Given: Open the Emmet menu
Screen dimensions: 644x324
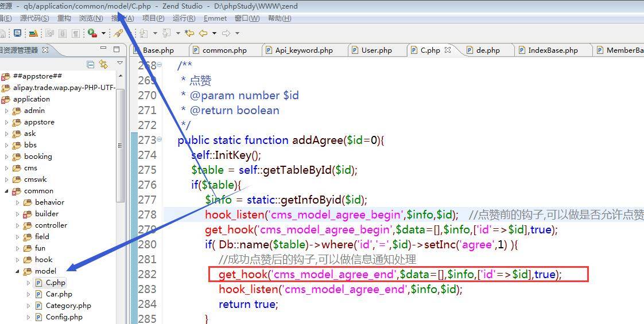Looking at the screenshot, I should pyautogui.click(x=215, y=18).
